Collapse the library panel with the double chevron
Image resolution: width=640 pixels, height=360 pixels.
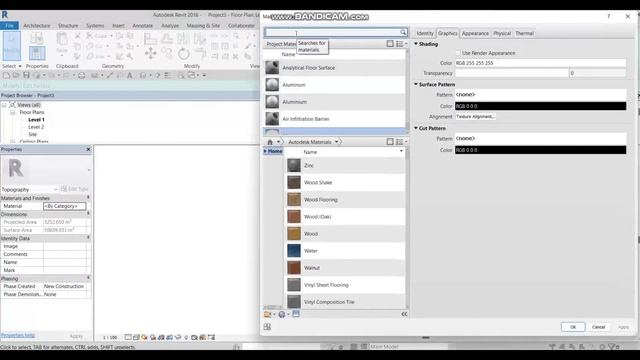[x=404, y=314]
